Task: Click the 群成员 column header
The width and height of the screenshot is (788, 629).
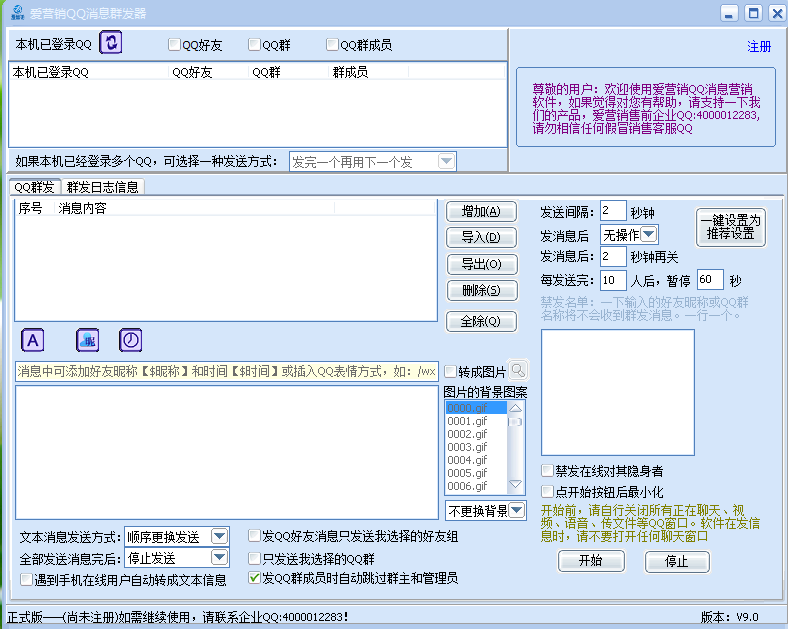Action: point(368,72)
